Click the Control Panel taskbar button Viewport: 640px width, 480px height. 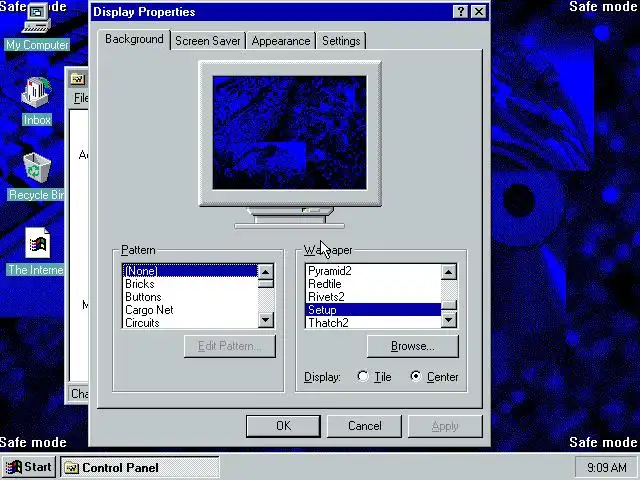point(140,467)
